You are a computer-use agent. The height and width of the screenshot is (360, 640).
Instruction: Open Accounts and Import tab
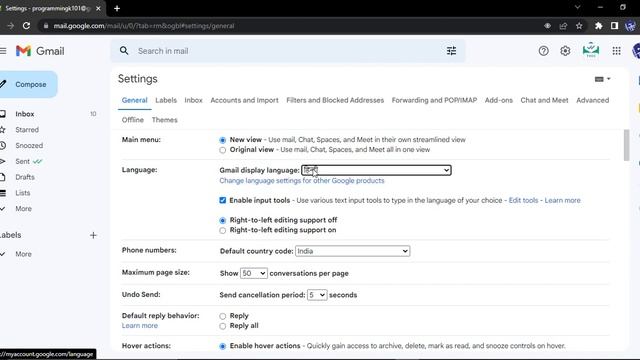click(244, 100)
